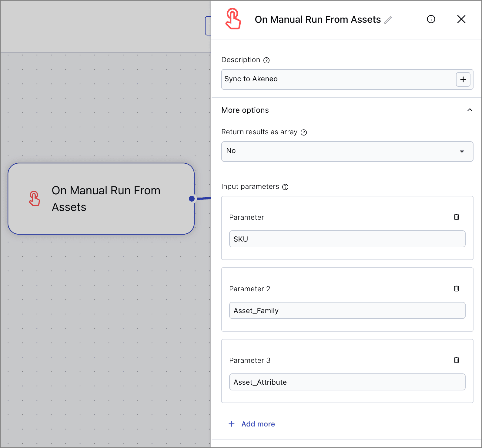
Task: Open the info icon in panel header
Action: [431, 19]
